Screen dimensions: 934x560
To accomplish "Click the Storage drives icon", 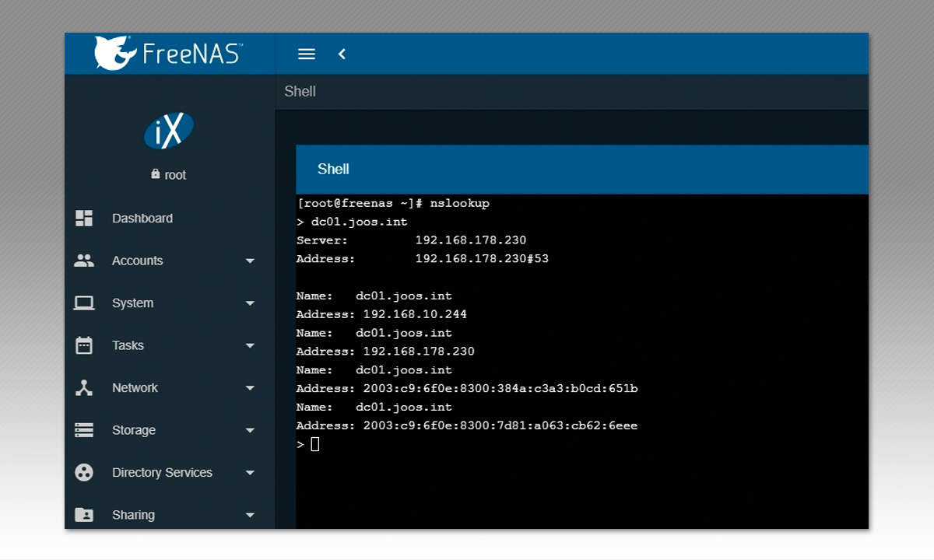I will (x=84, y=430).
